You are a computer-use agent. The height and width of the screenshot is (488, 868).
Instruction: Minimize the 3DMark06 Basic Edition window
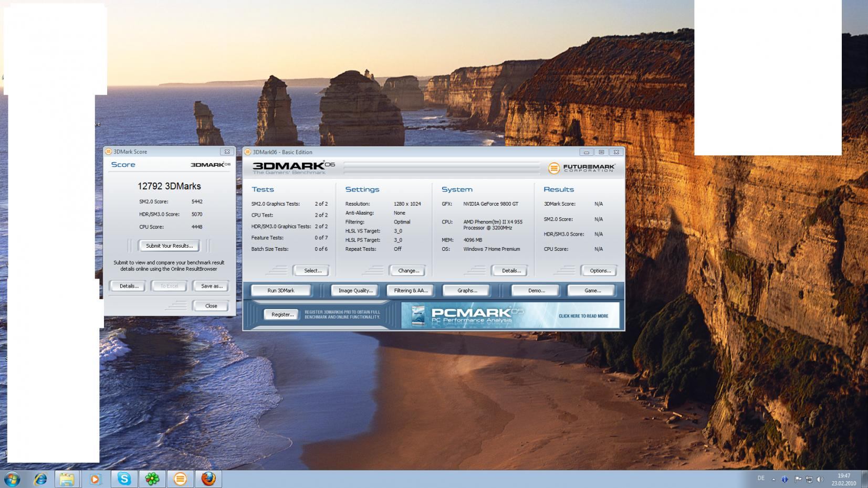pos(586,152)
